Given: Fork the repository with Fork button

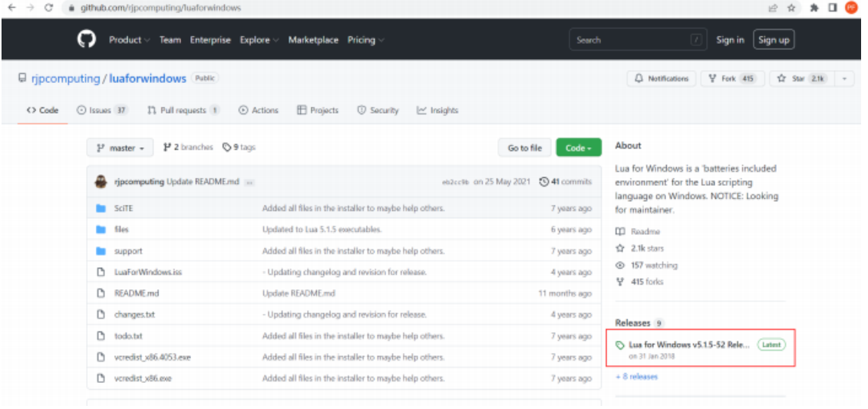Looking at the screenshot, I should coord(732,78).
